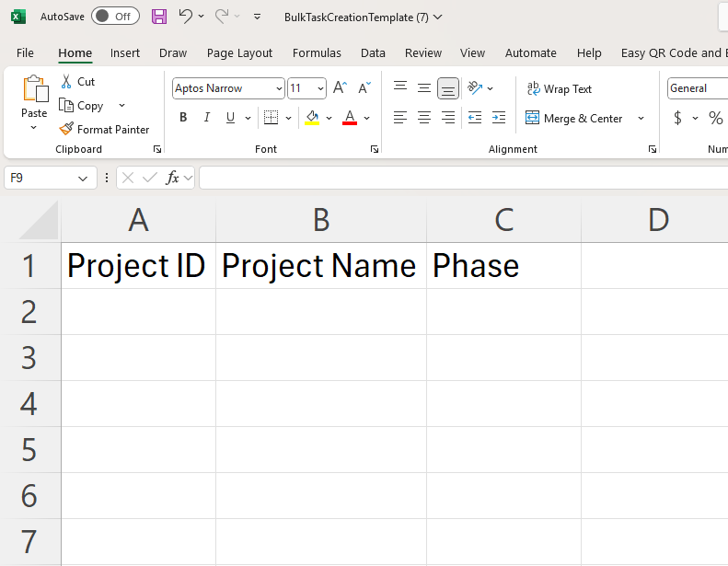Click the Increase Indent icon
Viewport: 728px width, 566px height.
pos(498,118)
